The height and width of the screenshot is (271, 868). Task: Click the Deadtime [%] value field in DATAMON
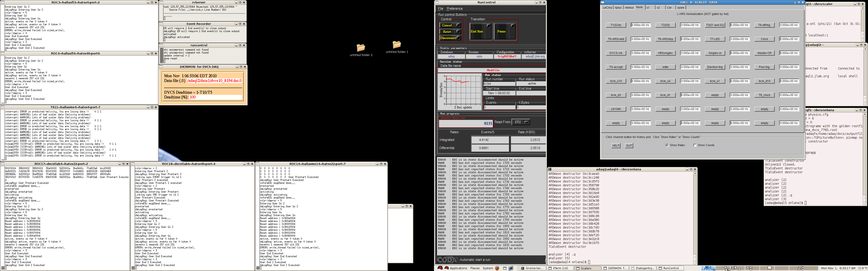point(216,97)
